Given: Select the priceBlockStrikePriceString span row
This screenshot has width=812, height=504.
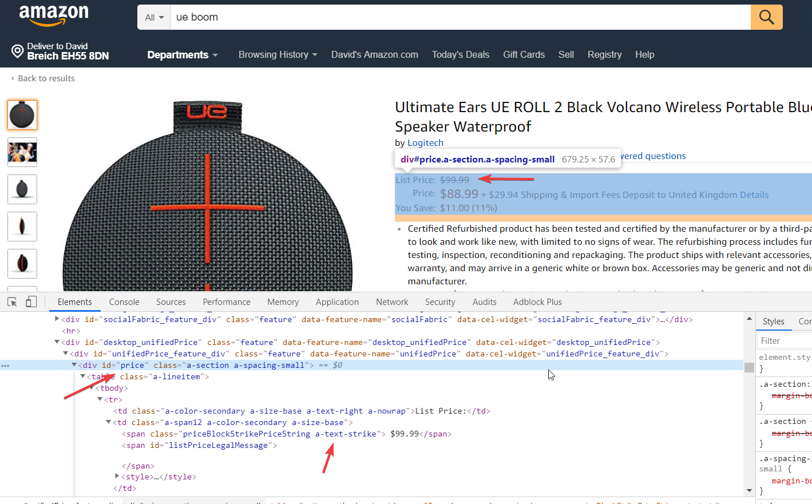Looking at the screenshot, I should click(287, 434).
